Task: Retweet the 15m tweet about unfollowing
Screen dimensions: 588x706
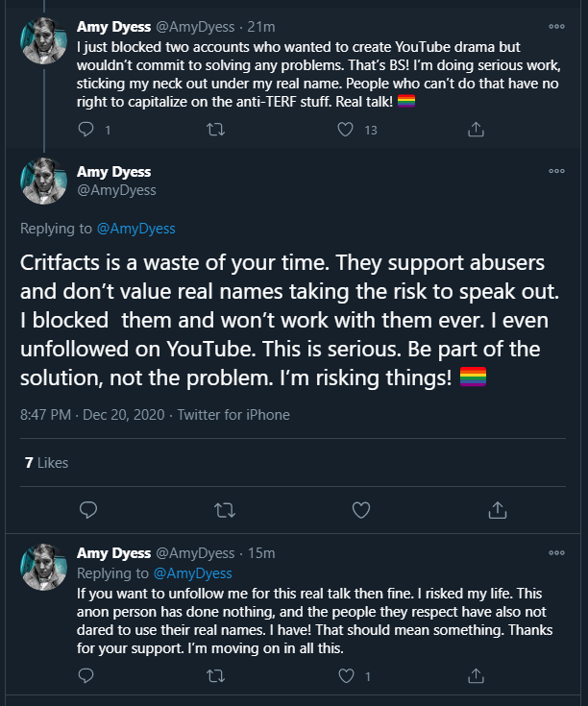Action: point(215,676)
